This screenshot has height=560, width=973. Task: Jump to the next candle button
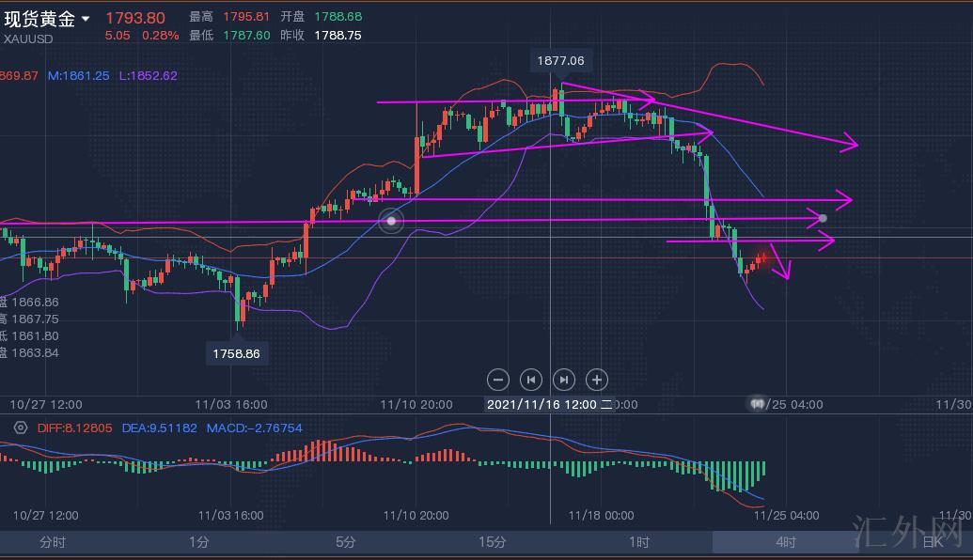(x=563, y=380)
